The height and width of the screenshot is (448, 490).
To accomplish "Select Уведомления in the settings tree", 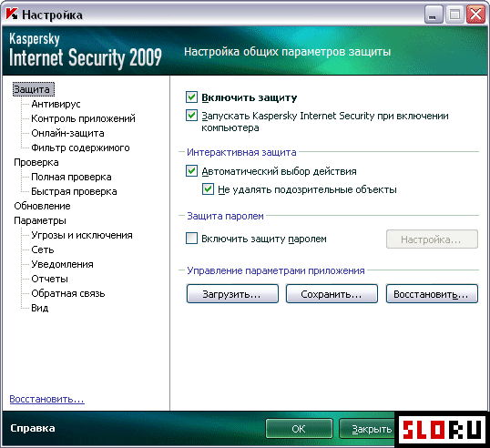I will coord(62,264).
